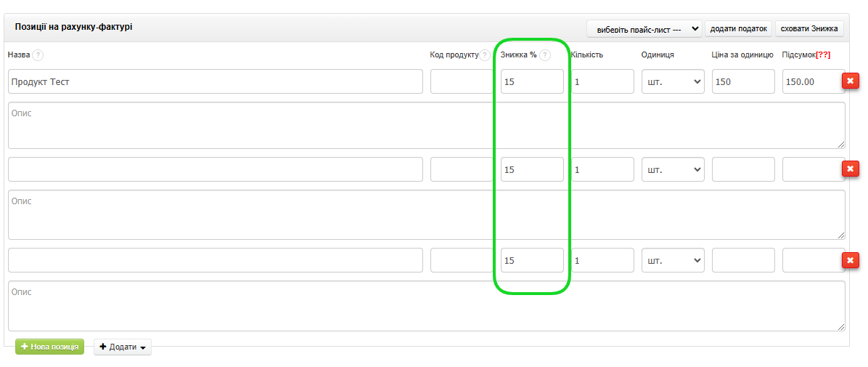868x367 pixels.
Task: Open the price list dropdown
Action: [644, 29]
